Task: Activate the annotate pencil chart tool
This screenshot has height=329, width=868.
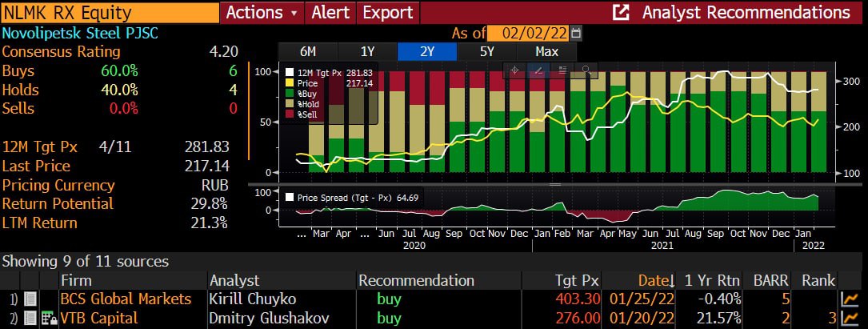Action: 538,70
